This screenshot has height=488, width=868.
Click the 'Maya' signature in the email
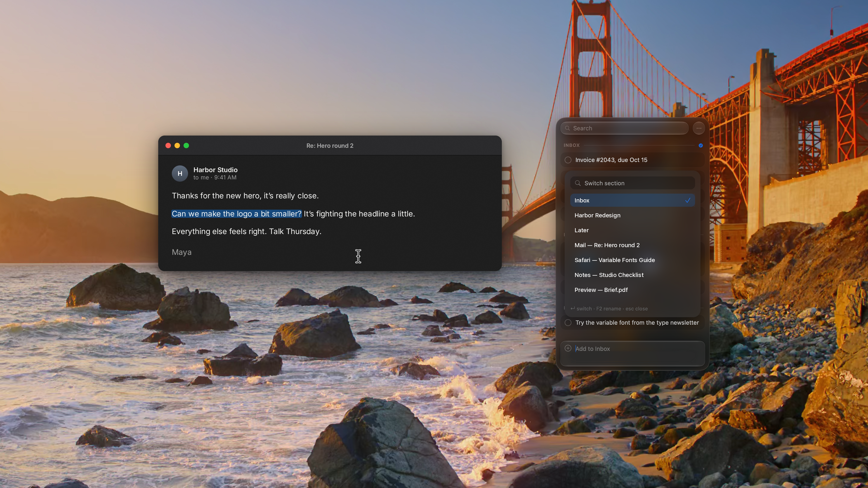182,252
